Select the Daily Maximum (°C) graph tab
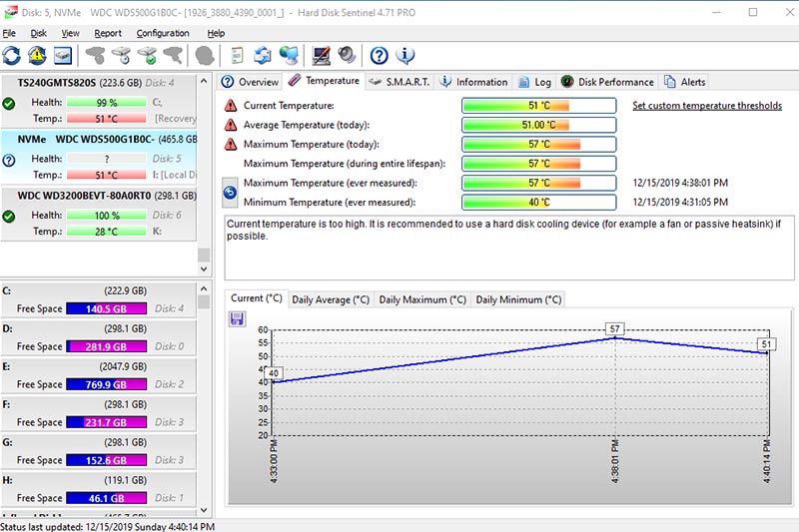Image resolution: width=799 pixels, height=532 pixels. pyautogui.click(x=421, y=299)
